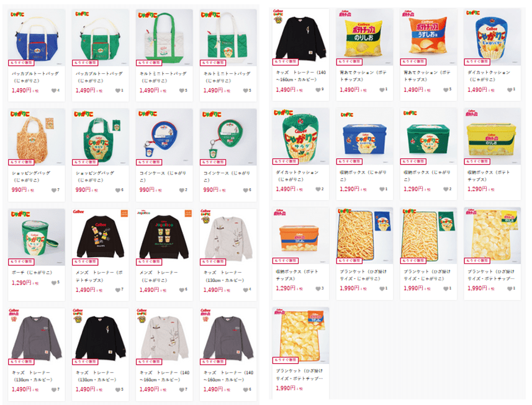Like the green quilted mini tote bag
This screenshot has height=405, width=532.
click(246, 91)
